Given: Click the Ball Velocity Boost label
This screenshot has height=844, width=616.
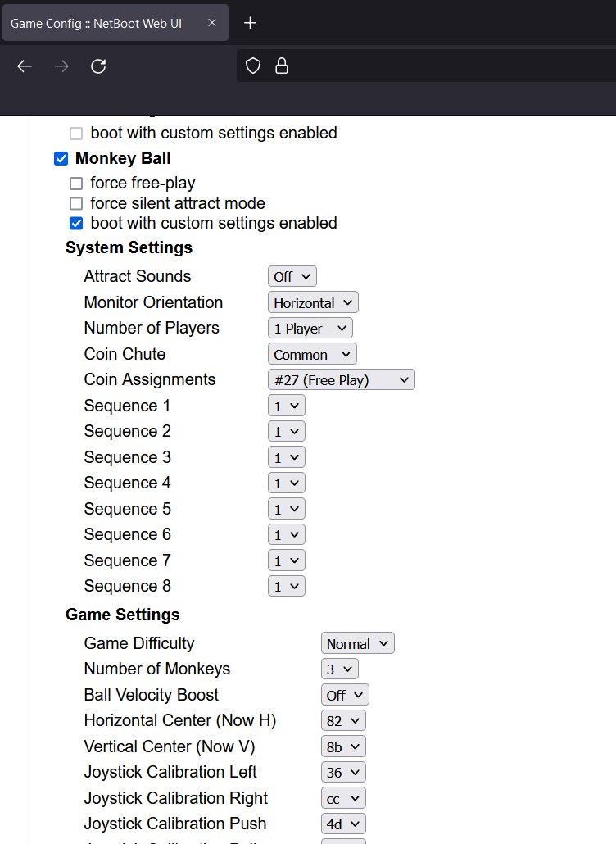Looking at the screenshot, I should [152, 695].
